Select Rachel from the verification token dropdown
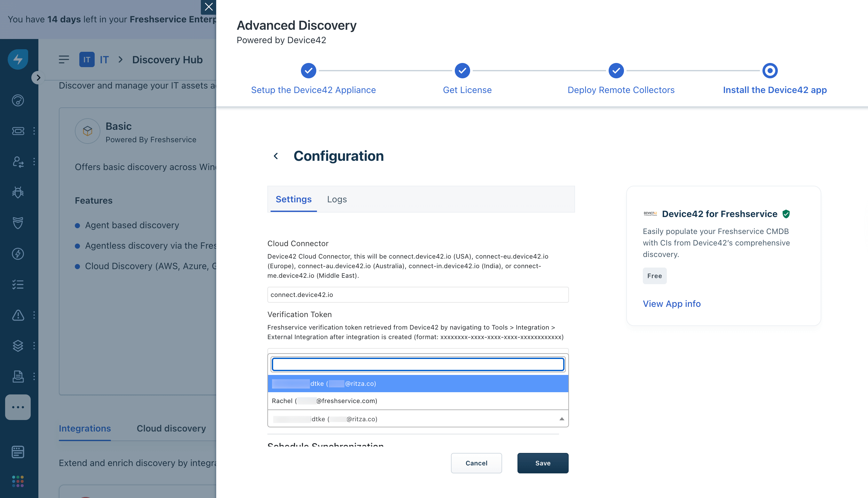The height and width of the screenshot is (498, 868). click(324, 401)
